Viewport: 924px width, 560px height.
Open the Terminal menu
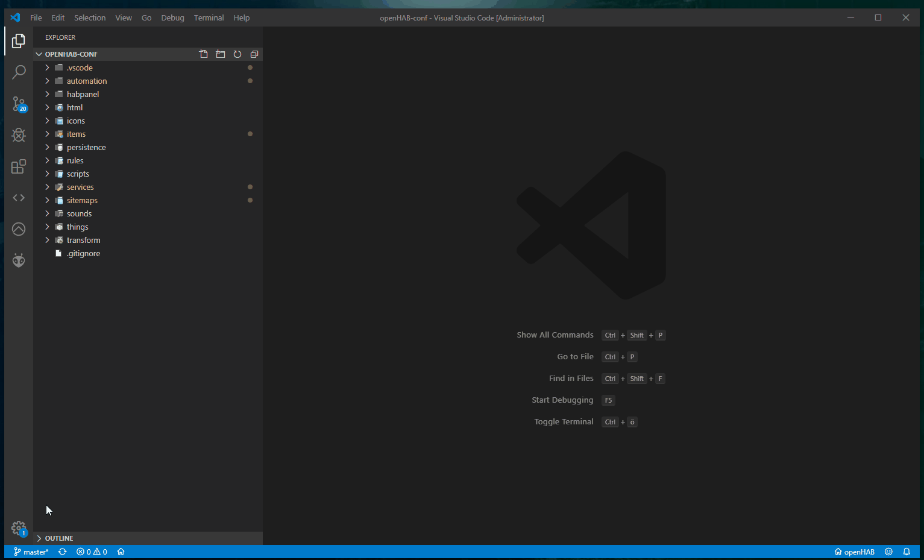point(209,17)
